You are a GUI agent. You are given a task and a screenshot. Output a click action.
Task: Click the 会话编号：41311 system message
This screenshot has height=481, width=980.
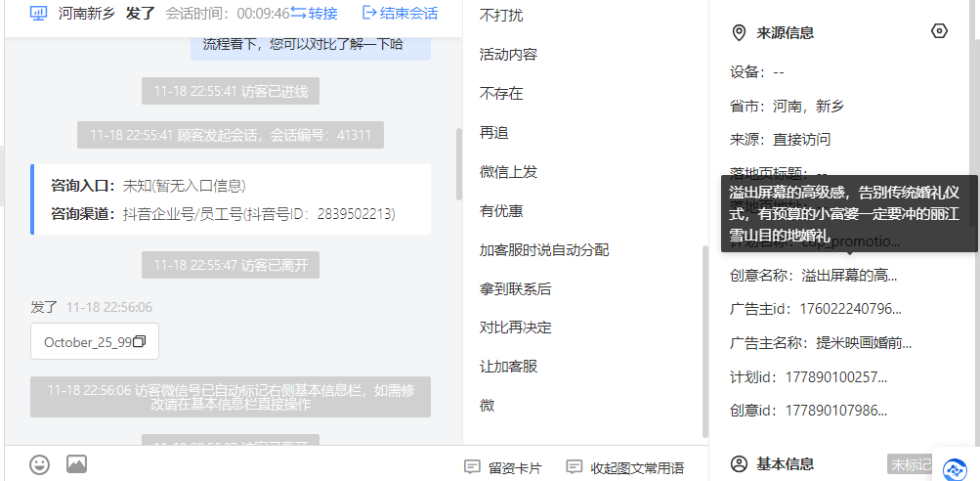231,135
